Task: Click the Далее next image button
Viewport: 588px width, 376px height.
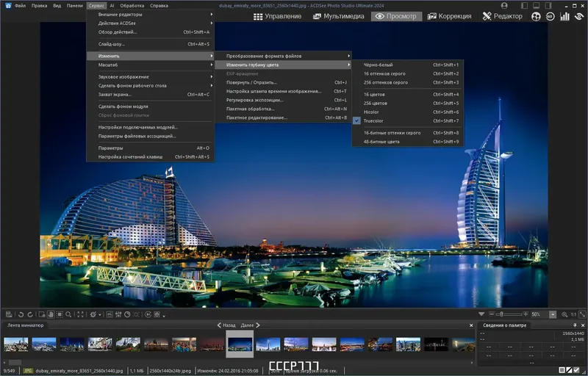Action: point(251,325)
